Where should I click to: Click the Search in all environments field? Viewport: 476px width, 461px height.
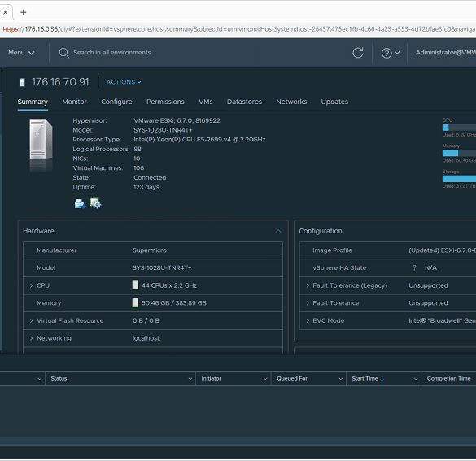click(x=112, y=53)
